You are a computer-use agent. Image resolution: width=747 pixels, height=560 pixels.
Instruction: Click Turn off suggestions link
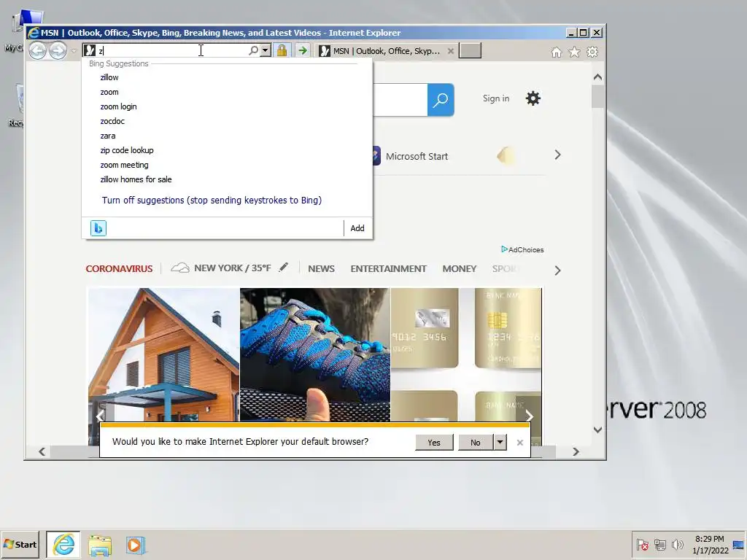pos(212,200)
